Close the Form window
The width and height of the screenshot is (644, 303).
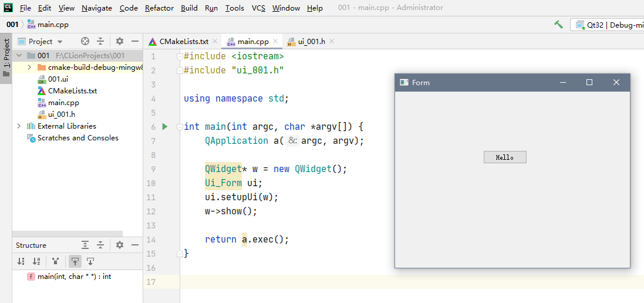pos(616,83)
